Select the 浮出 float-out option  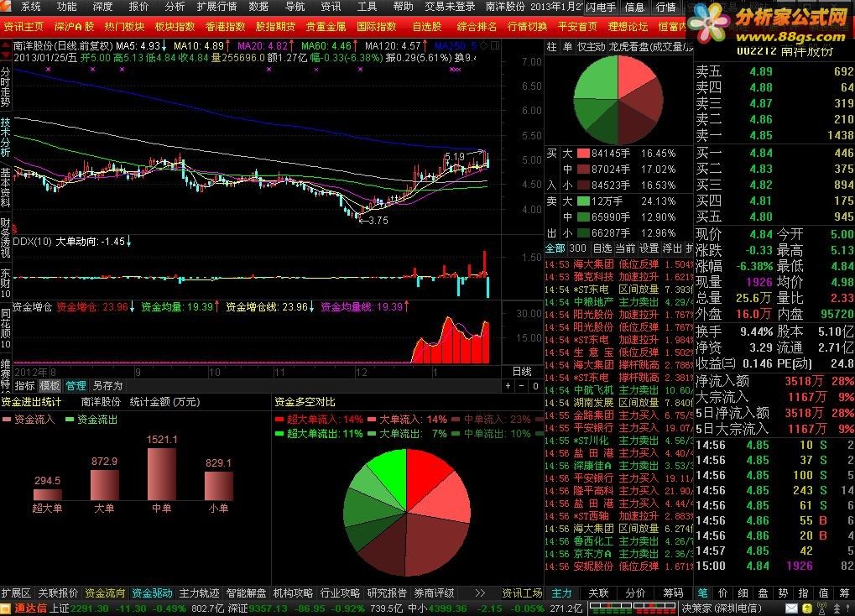point(672,248)
